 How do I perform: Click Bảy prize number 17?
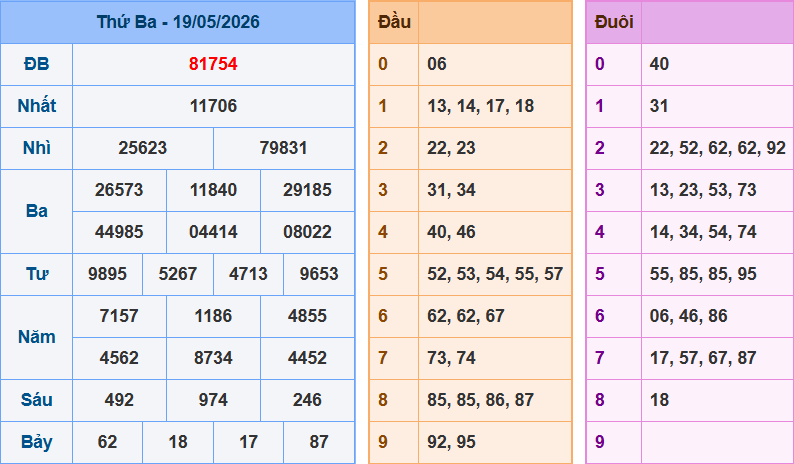tap(248, 442)
